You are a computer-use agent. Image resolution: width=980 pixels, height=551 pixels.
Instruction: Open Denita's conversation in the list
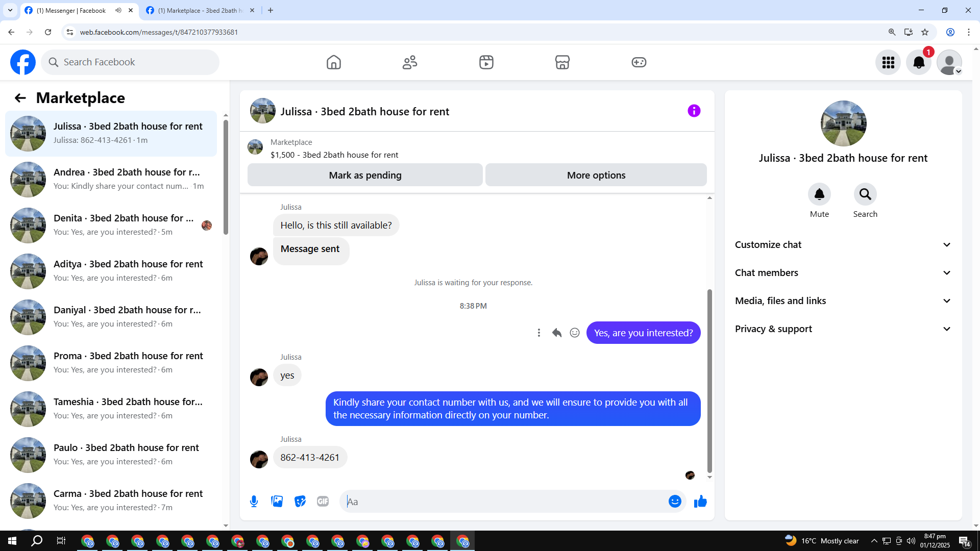coord(111,226)
